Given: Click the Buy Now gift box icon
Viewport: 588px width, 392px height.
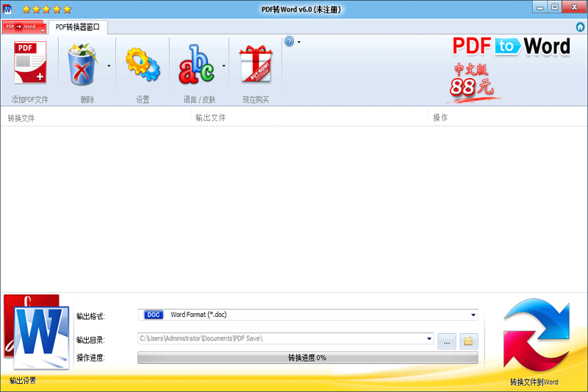Looking at the screenshot, I should coord(255,65).
